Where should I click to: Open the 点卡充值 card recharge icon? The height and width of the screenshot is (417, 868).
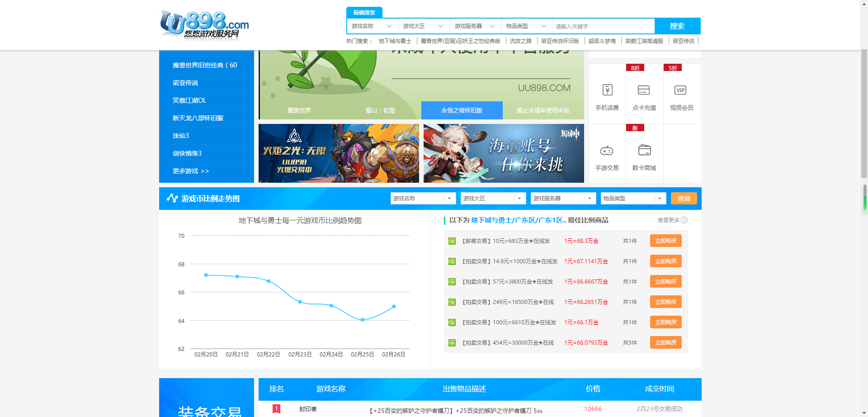644,90
